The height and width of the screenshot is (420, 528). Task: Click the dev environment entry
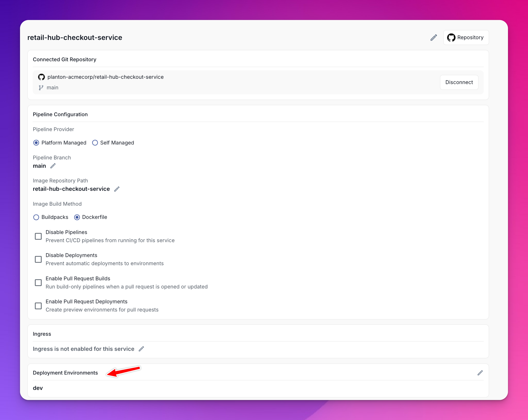38,388
